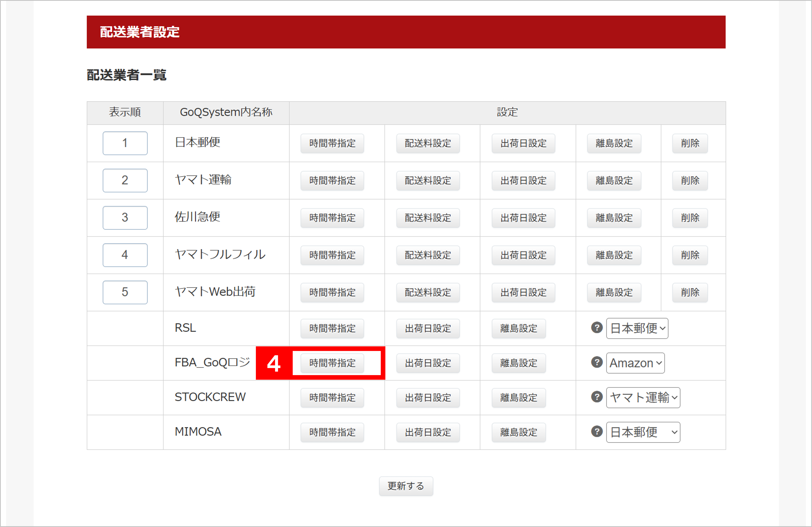Click 削除 in 佐川急便 row
Screen dimensions: 812x527
pyautogui.click(x=690, y=218)
